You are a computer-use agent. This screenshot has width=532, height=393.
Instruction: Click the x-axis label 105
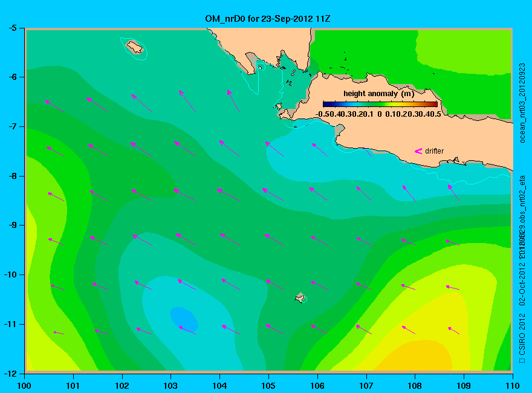tap(268, 386)
